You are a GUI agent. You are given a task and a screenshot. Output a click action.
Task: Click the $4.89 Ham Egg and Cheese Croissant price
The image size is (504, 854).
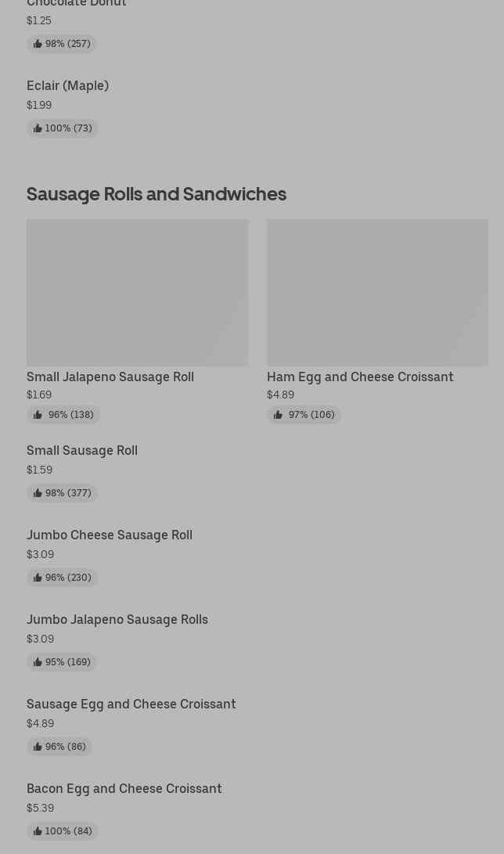tap(280, 395)
